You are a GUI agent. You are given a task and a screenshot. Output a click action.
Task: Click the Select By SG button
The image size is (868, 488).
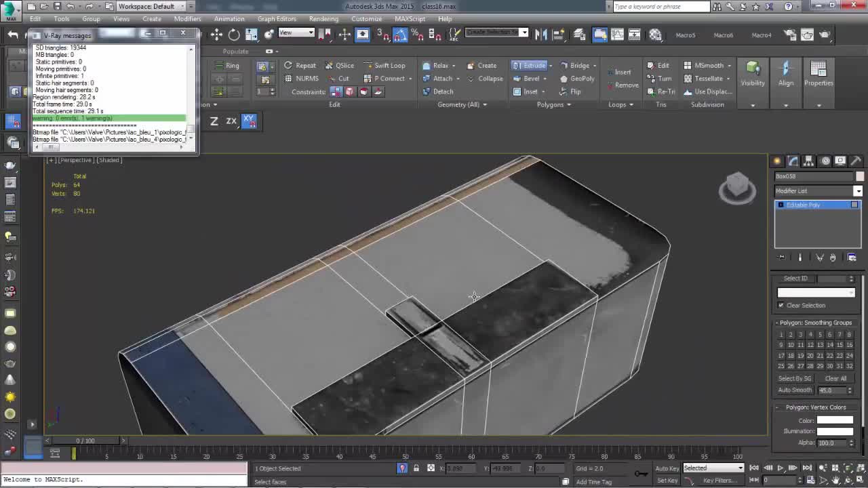click(x=794, y=378)
